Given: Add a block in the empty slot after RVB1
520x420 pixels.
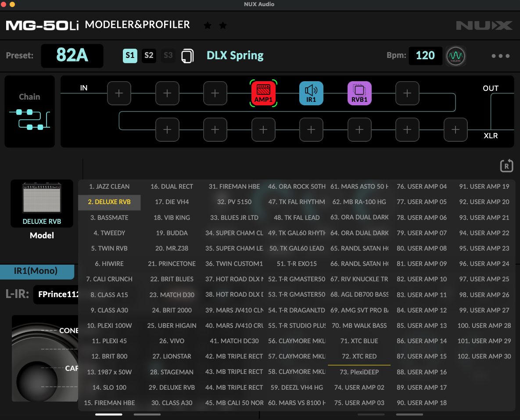Looking at the screenshot, I should pos(407,93).
